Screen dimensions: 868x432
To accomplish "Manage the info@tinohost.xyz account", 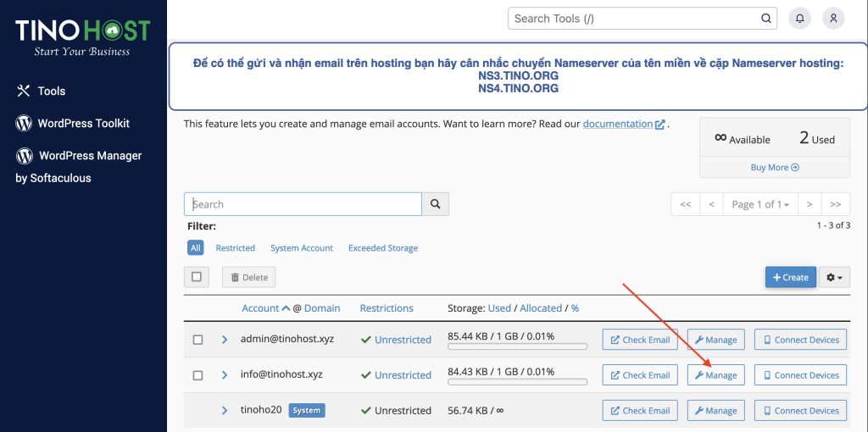I will click(x=715, y=375).
